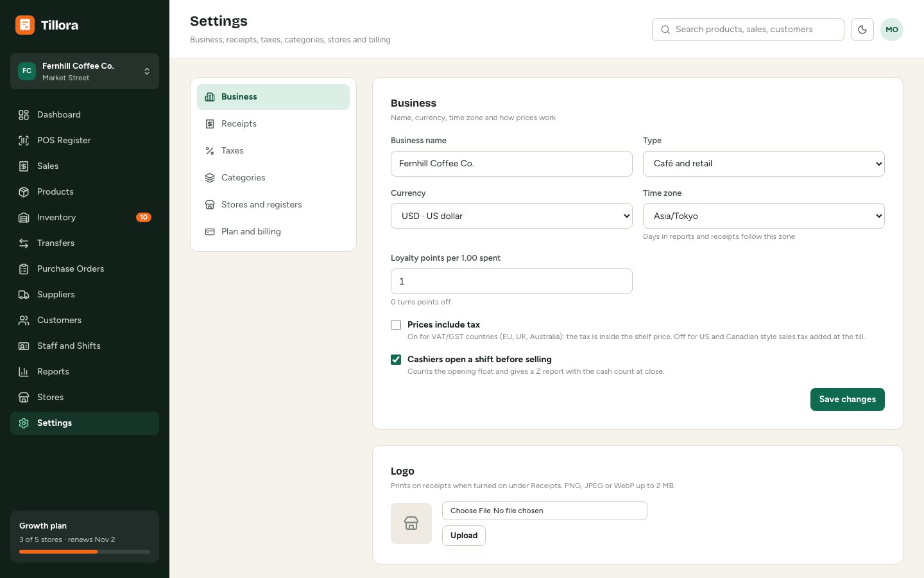924x578 pixels.
Task: Open Settings in the sidebar
Action: click(x=85, y=423)
